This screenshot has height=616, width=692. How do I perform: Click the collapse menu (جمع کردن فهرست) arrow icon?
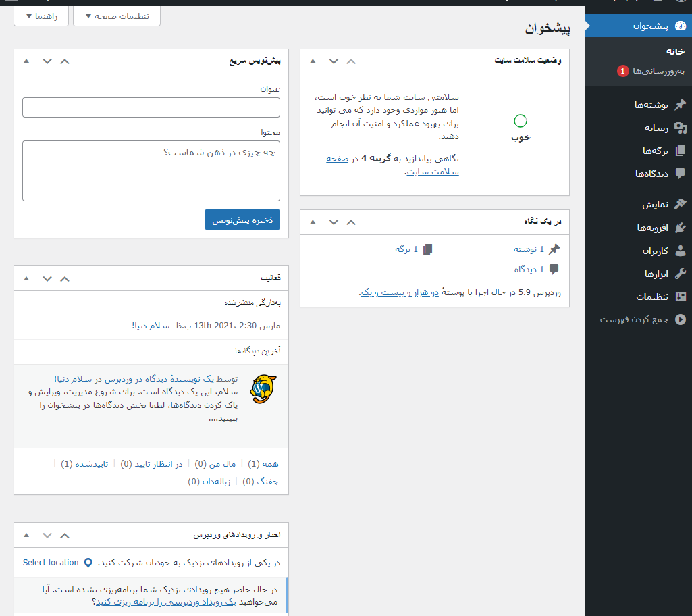coord(681,319)
